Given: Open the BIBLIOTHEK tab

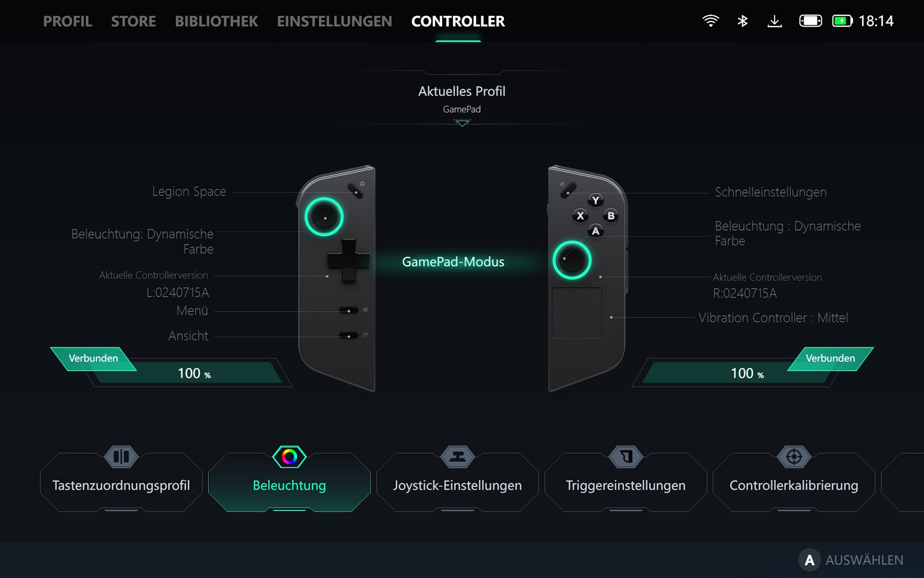Looking at the screenshot, I should pyautogui.click(x=217, y=21).
